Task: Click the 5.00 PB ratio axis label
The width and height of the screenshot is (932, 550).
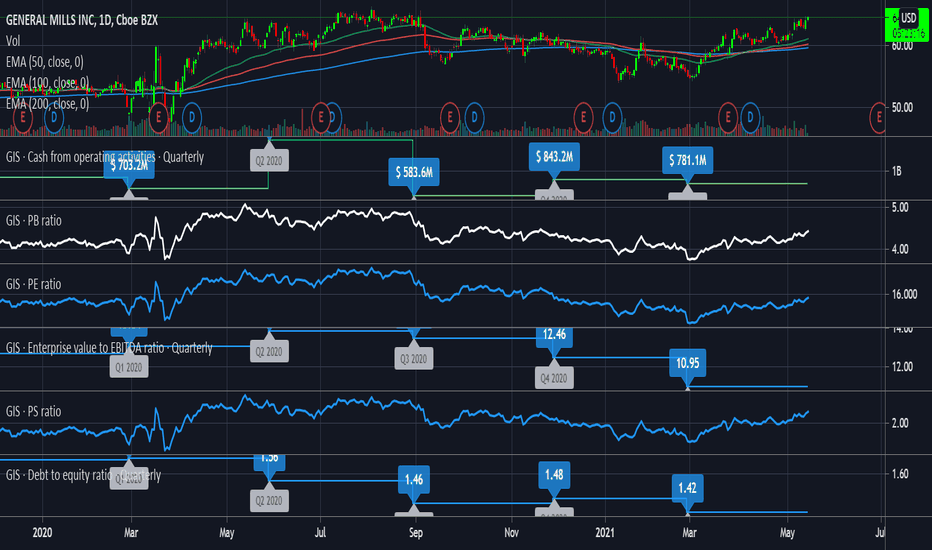Action: pos(900,208)
